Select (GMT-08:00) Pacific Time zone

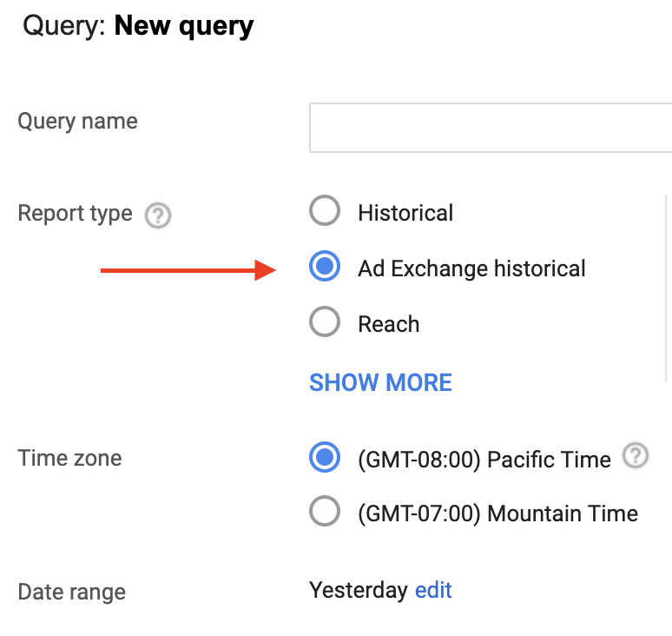pos(325,457)
